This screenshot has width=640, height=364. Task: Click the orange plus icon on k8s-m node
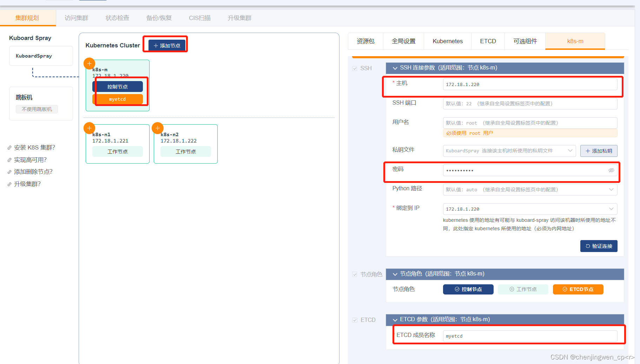click(89, 64)
